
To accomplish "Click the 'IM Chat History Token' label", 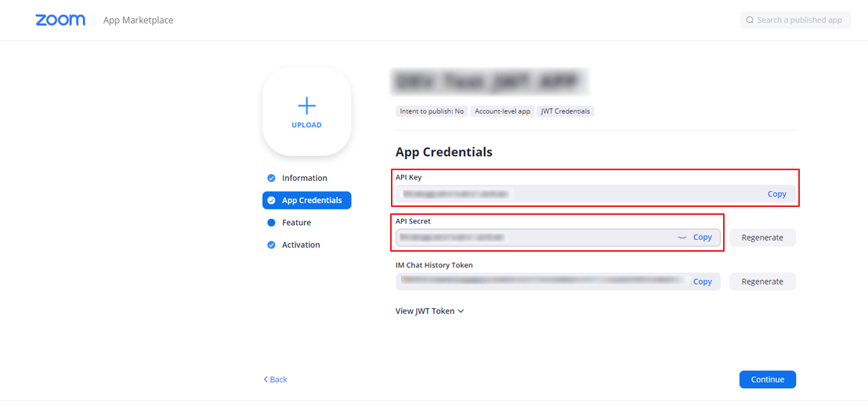I will coord(434,265).
